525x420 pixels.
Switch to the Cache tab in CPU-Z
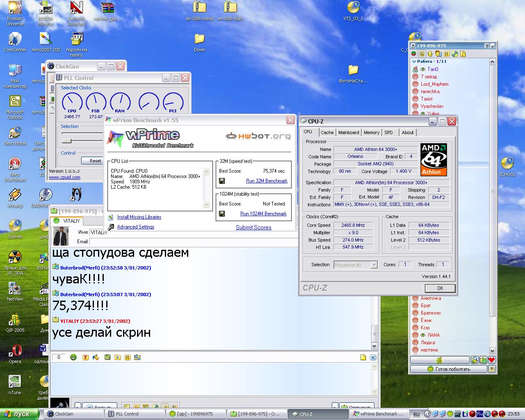(x=327, y=132)
